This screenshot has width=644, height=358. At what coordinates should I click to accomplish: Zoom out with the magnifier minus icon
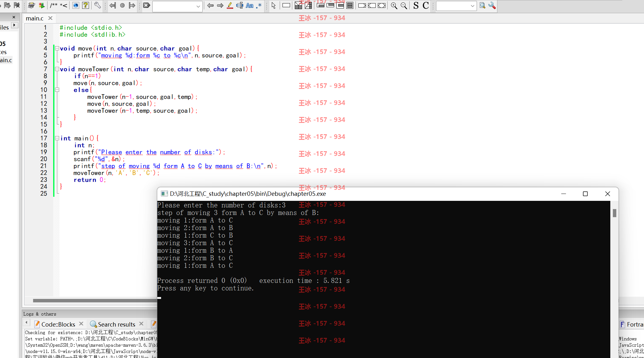404,5
